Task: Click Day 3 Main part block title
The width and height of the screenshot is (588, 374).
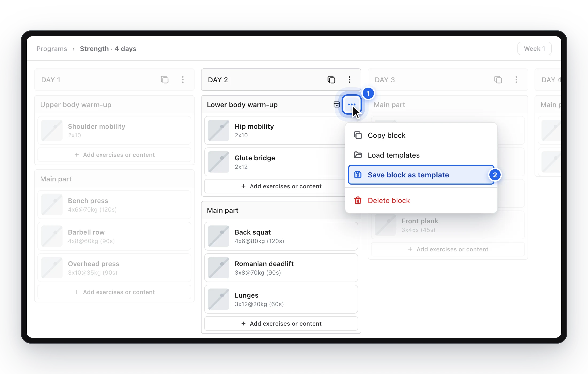Action: pos(389,105)
